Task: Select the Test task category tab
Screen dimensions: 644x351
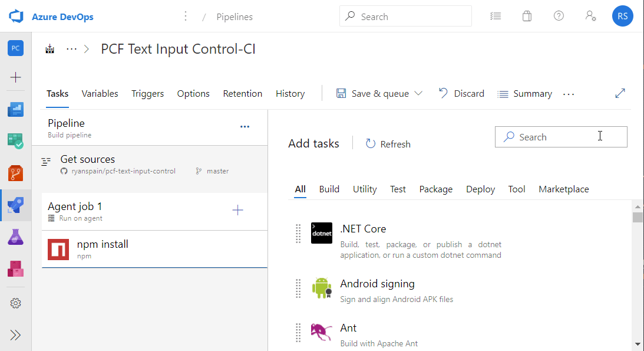Action: point(398,189)
